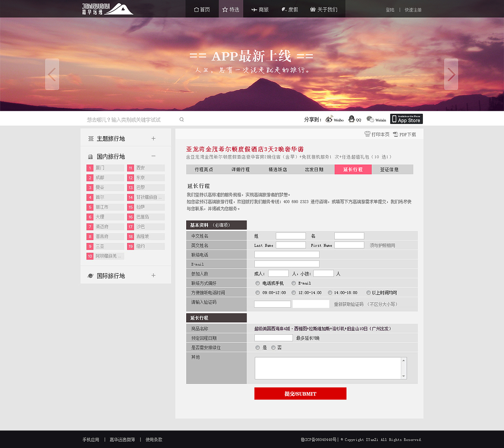Choose 12:00-14:00 call time

click(x=294, y=292)
